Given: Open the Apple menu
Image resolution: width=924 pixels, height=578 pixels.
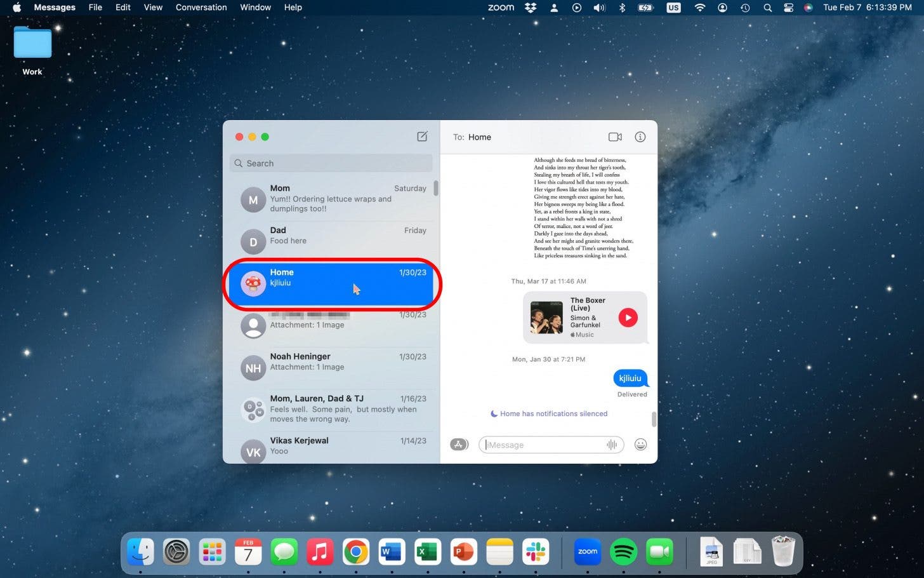Looking at the screenshot, I should point(16,8).
